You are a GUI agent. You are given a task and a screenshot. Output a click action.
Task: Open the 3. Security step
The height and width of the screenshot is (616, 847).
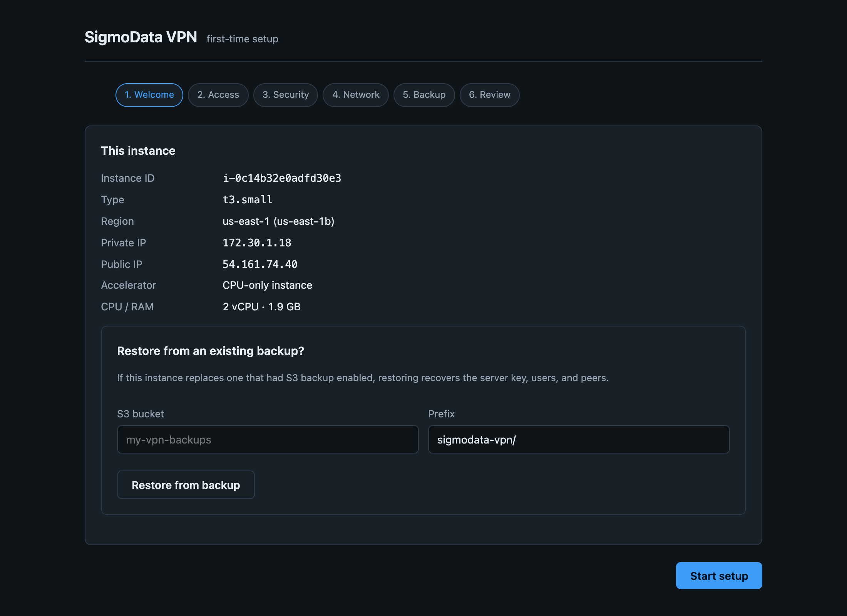pyautogui.click(x=286, y=95)
